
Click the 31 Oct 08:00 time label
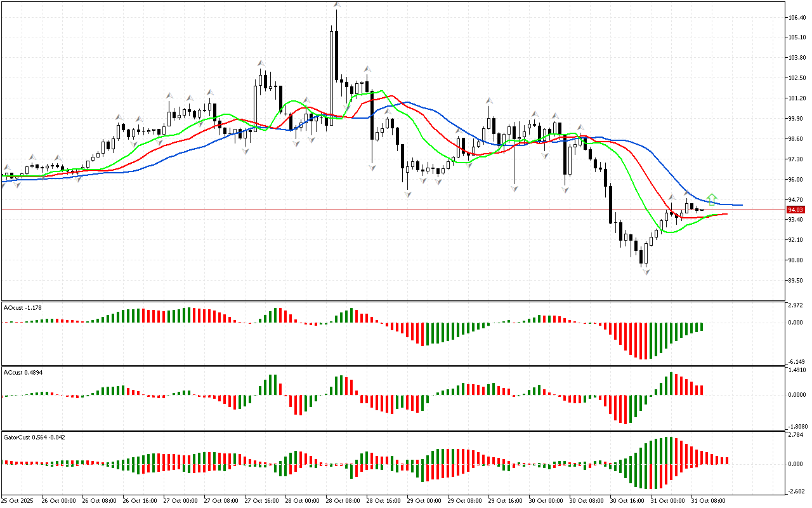pyautogui.click(x=709, y=500)
